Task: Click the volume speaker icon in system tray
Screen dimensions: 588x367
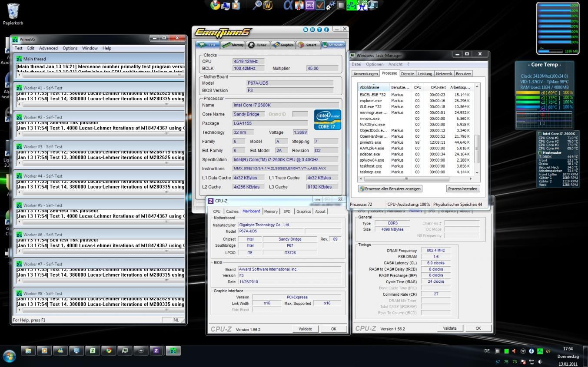Action: click(540, 362)
